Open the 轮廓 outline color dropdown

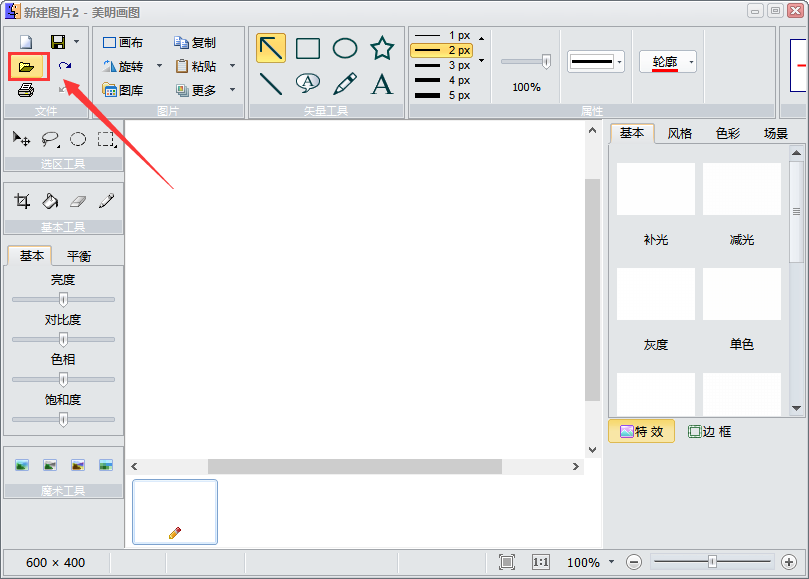pyautogui.click(x=691, y=62)
